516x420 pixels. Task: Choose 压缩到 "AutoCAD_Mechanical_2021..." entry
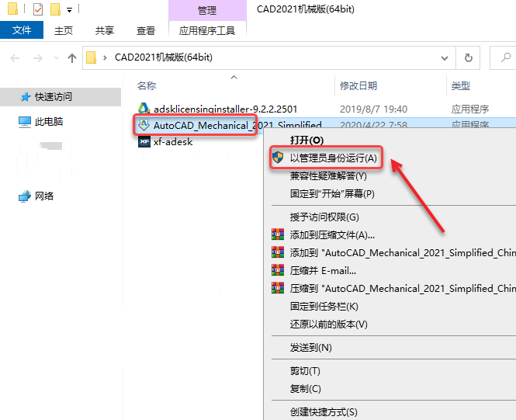click(x=403, y=288)
